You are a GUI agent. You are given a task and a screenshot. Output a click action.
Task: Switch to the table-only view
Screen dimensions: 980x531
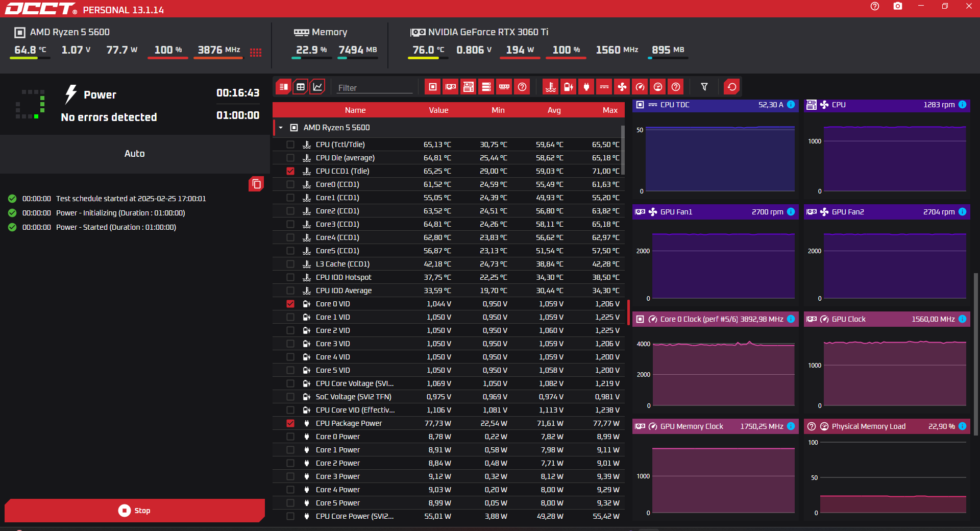click(x=301, y=87)
